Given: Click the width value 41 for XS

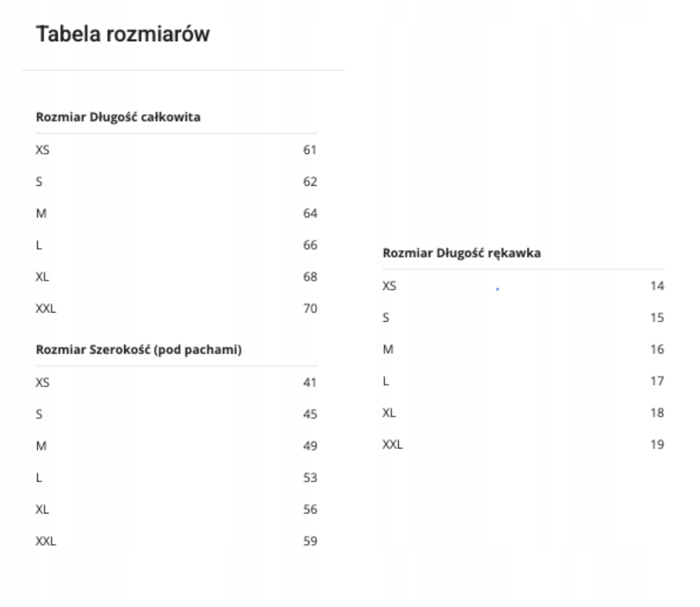Looking at the screenshot, I should pyautogui.click(x=311, y=382).
